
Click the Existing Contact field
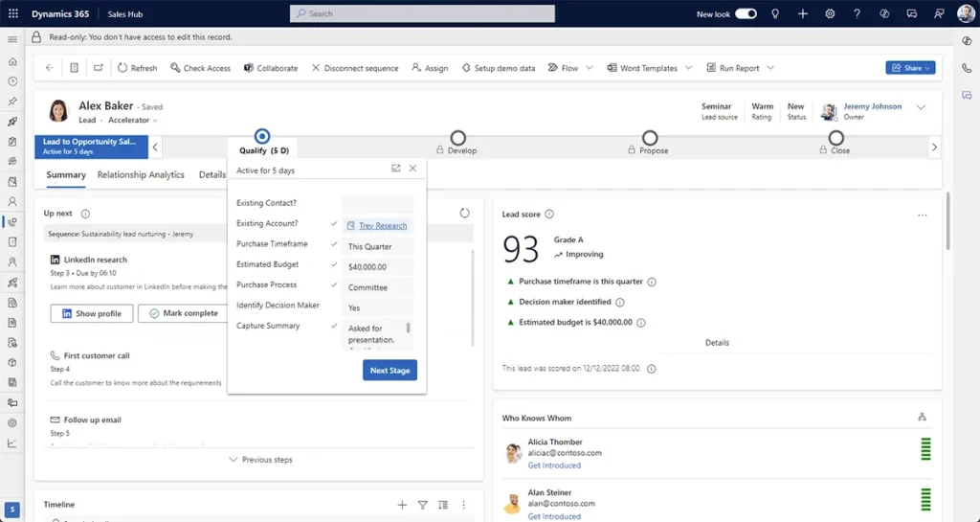click(x=377, y=204)
